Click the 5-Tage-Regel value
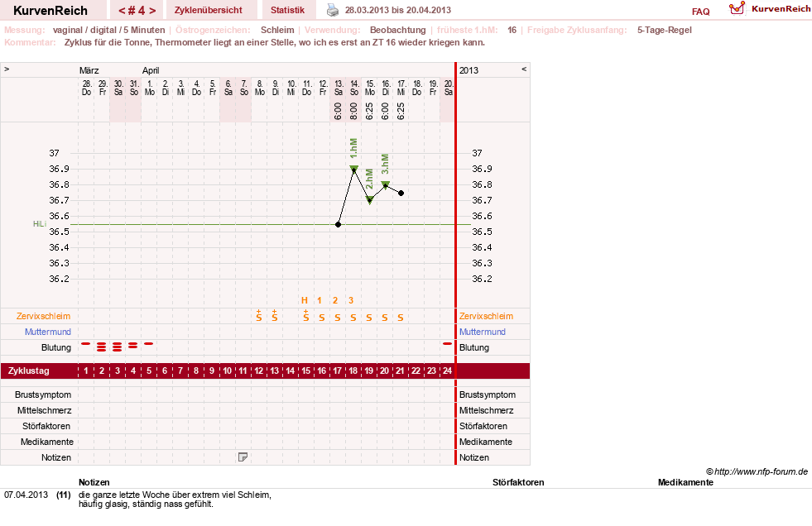Screen dimensions: 812x526 tap(665, 30)
